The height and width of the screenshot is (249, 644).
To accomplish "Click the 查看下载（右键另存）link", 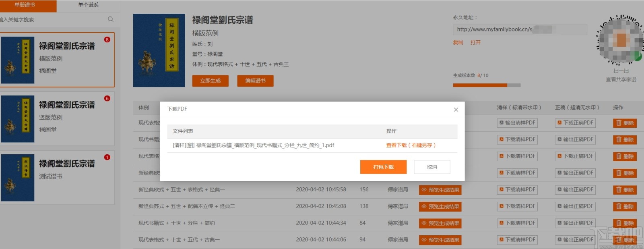I will coord(411,145).
